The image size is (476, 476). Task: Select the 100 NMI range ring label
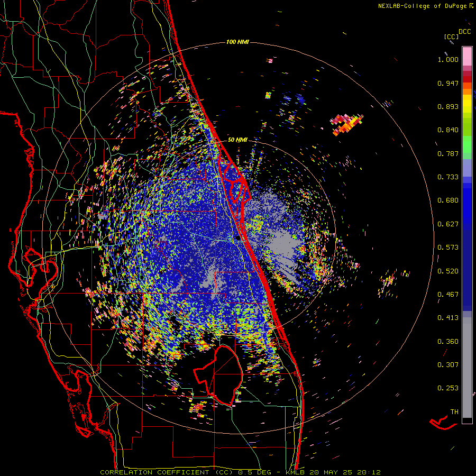(237, 42)
